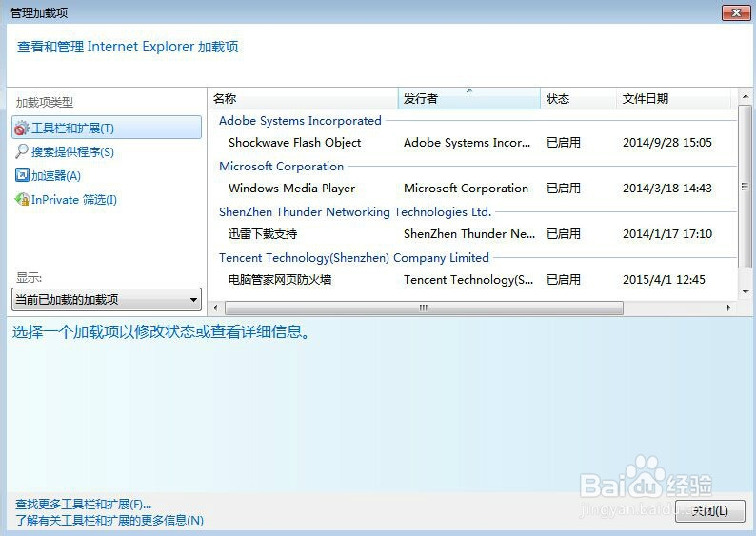Click 已启用 status of Windows Media Player

563,189
